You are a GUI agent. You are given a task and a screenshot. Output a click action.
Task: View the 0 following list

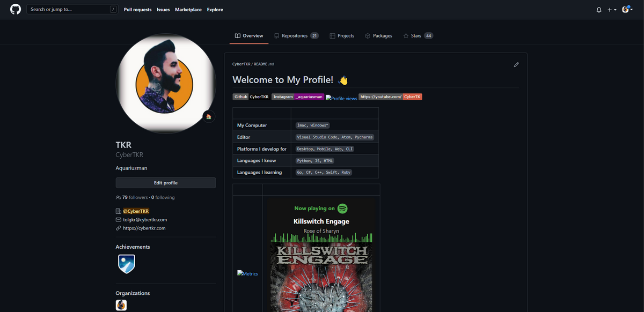point(163,197)
